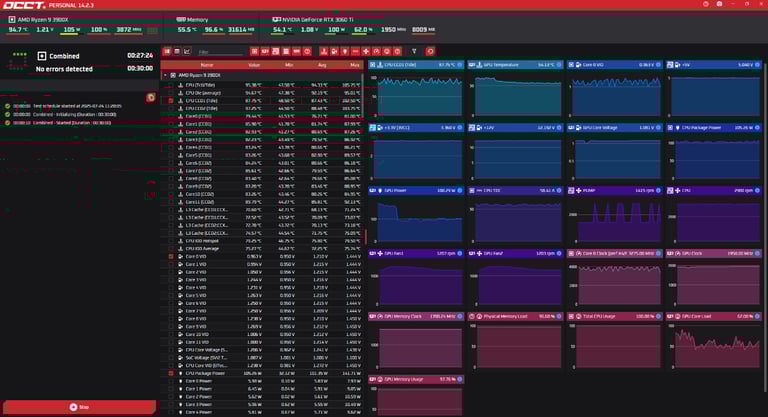Screen dimensions: 768x417
Task: Click the SoC Voltage row name
Action: tap(206, 358)
